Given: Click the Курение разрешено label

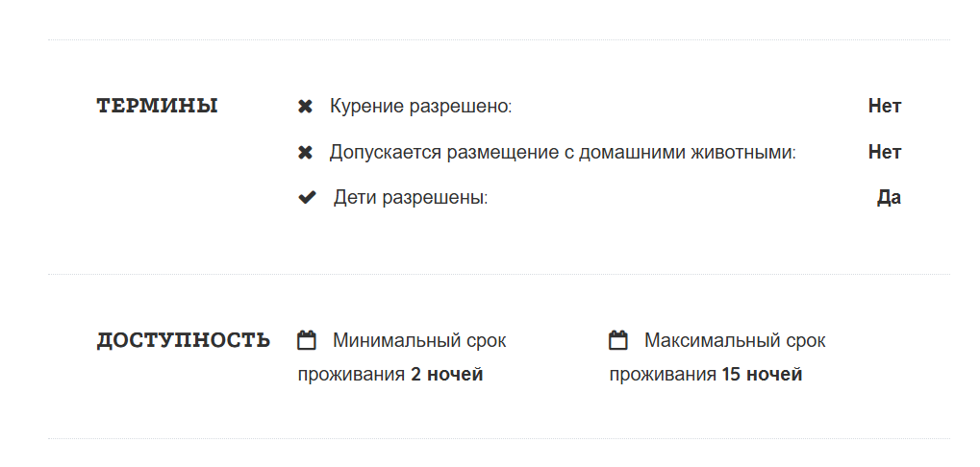Looking at the screenshot, I should [420, 106].
